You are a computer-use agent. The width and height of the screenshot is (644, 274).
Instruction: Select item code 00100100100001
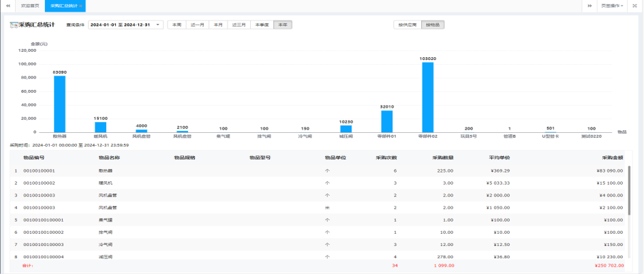coord(44,219)
